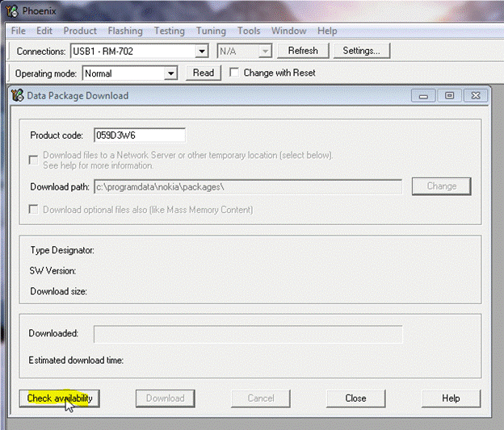Click the Product code input field
This screenshot has height=430, width=504.
[140, 136]
